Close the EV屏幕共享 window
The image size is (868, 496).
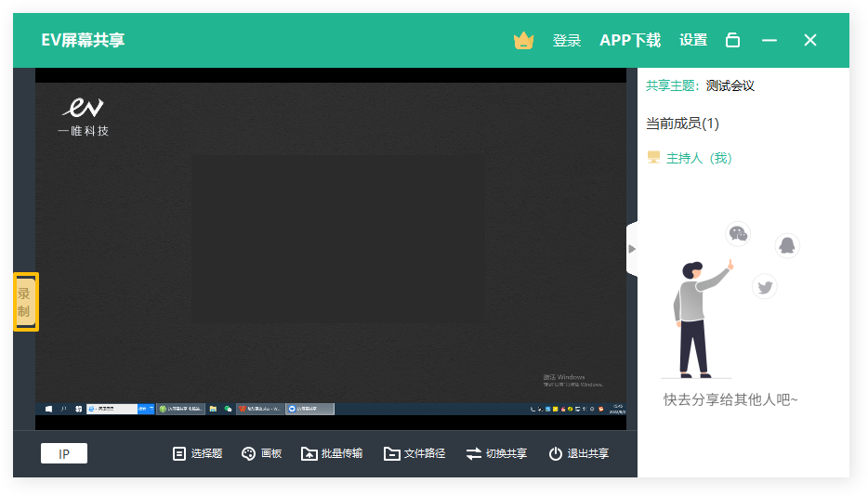point(810,40)
